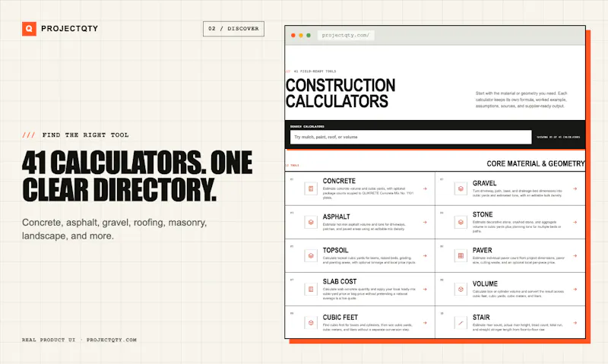Click the arrow on the Stone row
The width and height of the screenshot is (608, 364).
coord(575,223)
